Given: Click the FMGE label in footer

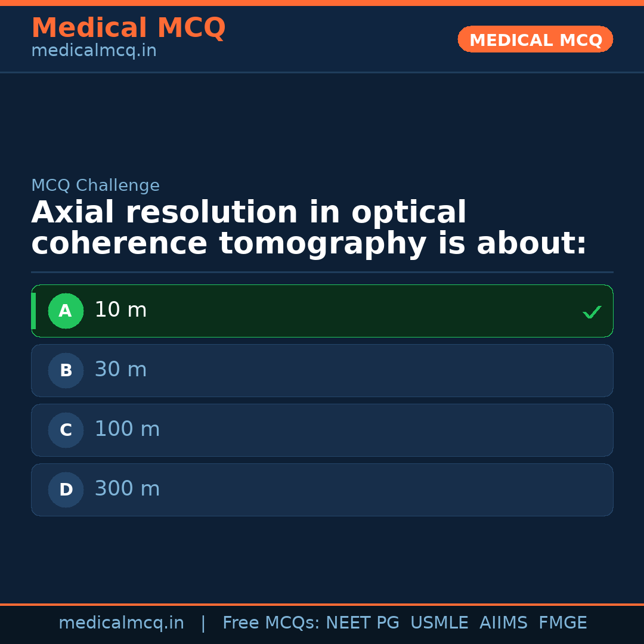Looking at the screenshot, I should [562, 623].
